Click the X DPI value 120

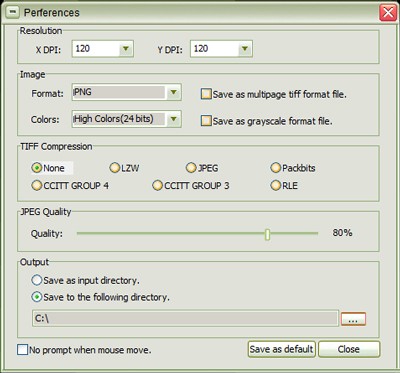(83, 49)
